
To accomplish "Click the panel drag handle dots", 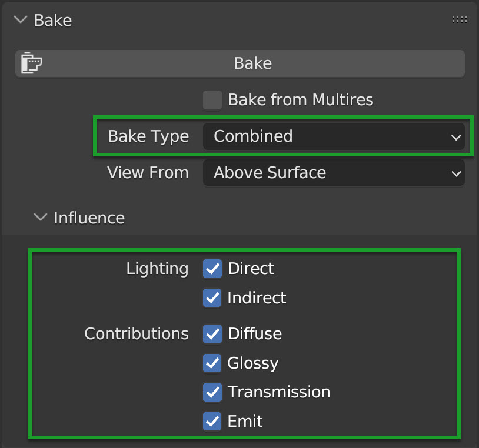I will [x=459, y=18].
